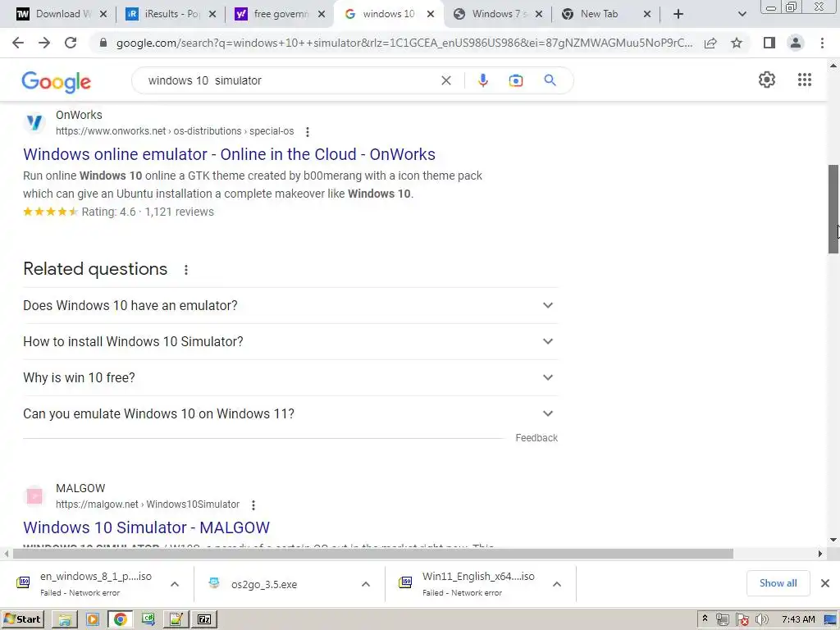
Task: Search by image with the camera icon
Action: 515,80
